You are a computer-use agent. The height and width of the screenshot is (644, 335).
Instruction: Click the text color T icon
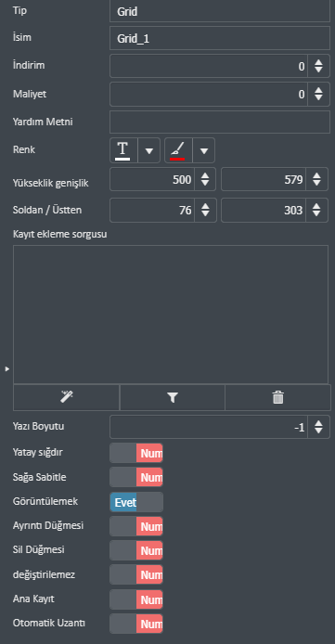click(122, 150)
